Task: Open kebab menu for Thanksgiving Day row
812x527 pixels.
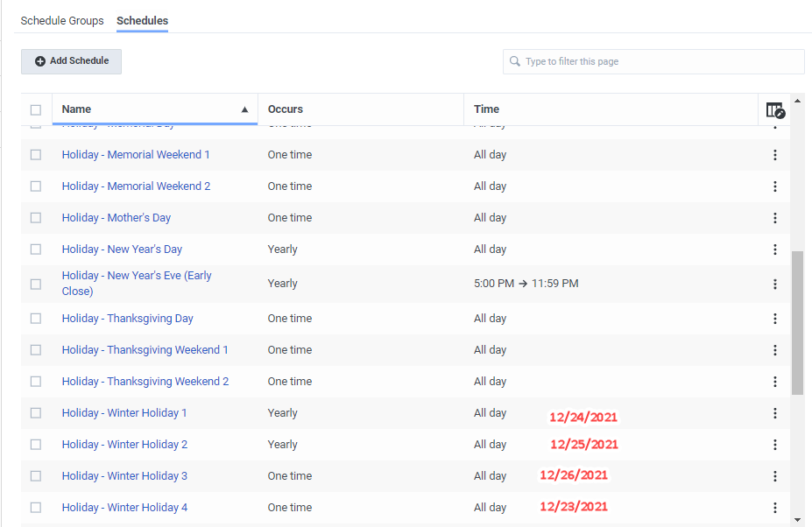Action: point(774,319)
